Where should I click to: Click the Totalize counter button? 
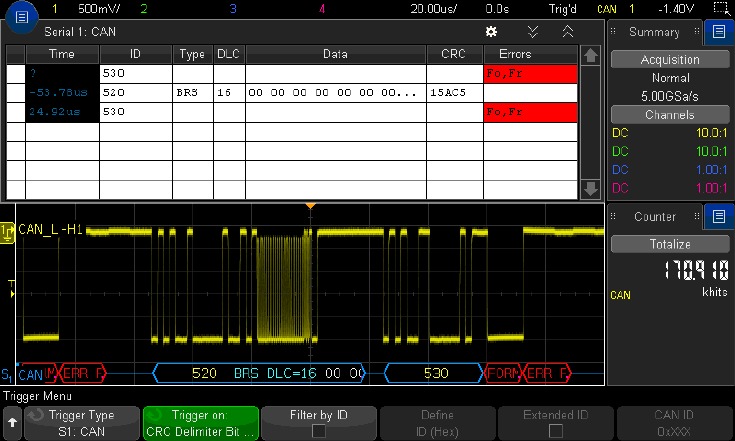pos(670,244)
